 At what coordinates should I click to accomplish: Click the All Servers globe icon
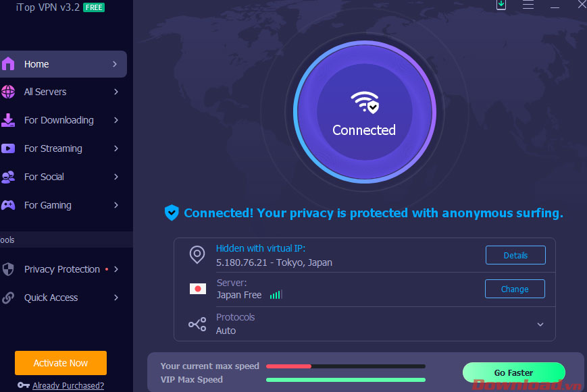(8, 92)
